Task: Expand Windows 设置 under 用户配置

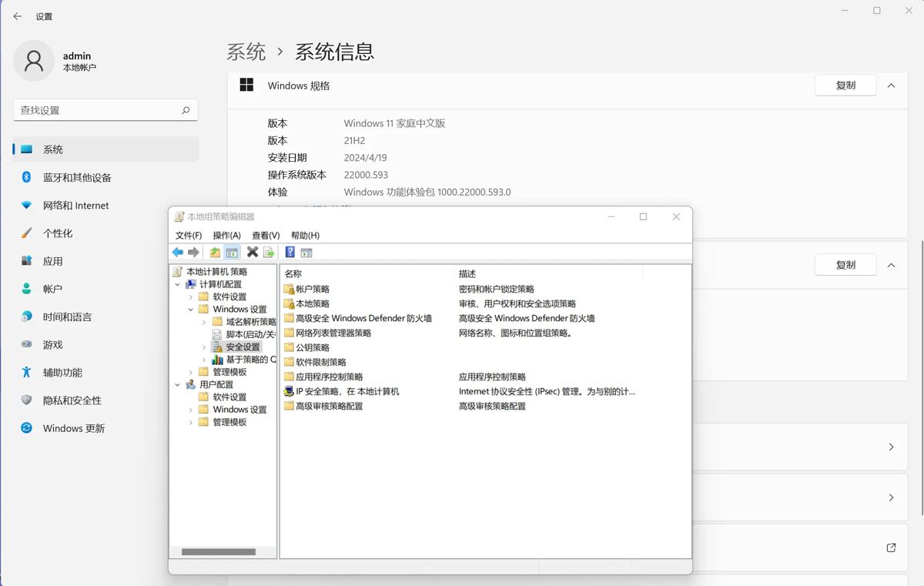Action: tap(191, 410)
